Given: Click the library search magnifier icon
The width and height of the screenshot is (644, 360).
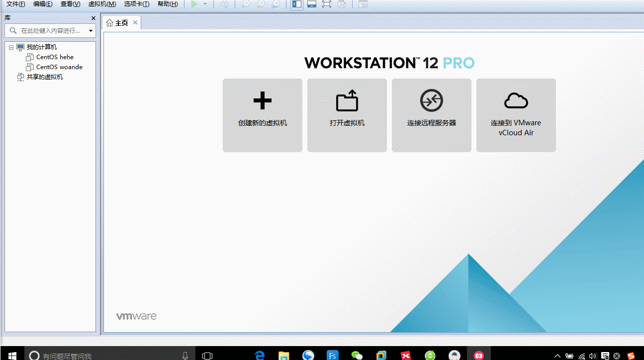Looking at the screenshot, I should (13, 31).
